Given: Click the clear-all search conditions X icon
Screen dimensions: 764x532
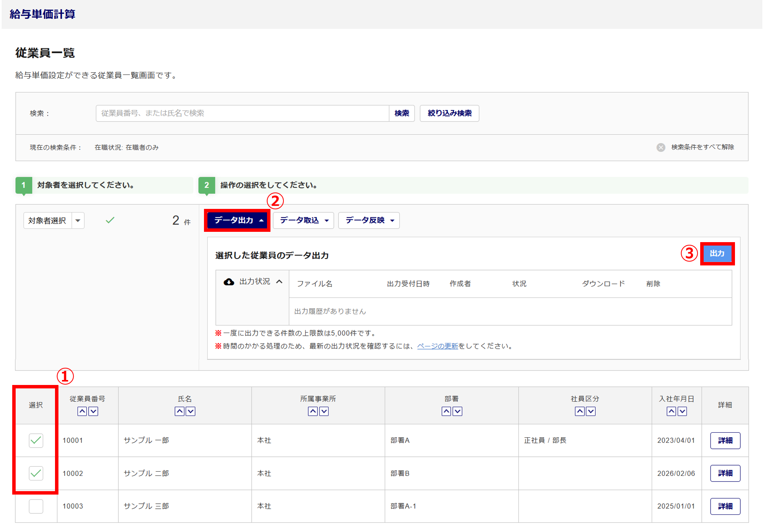Looking at the screenshot, I should tap(660, 147).
